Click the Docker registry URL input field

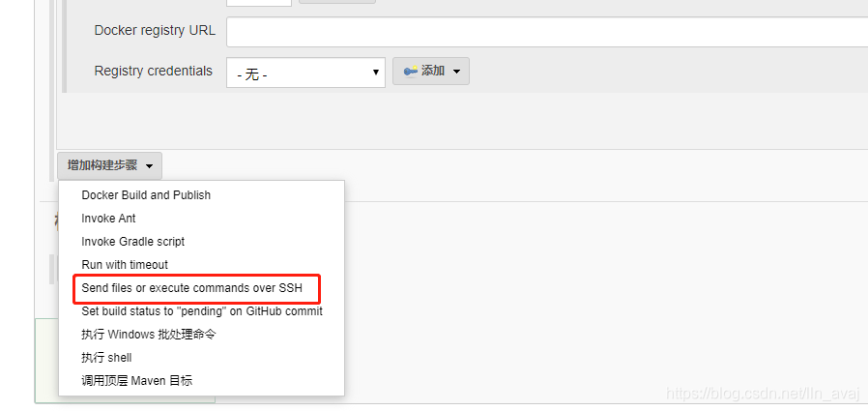coord(547,32)
